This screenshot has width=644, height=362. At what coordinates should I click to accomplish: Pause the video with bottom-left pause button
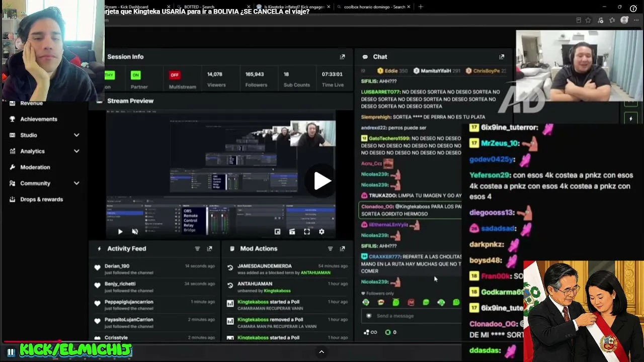[10, 352]
